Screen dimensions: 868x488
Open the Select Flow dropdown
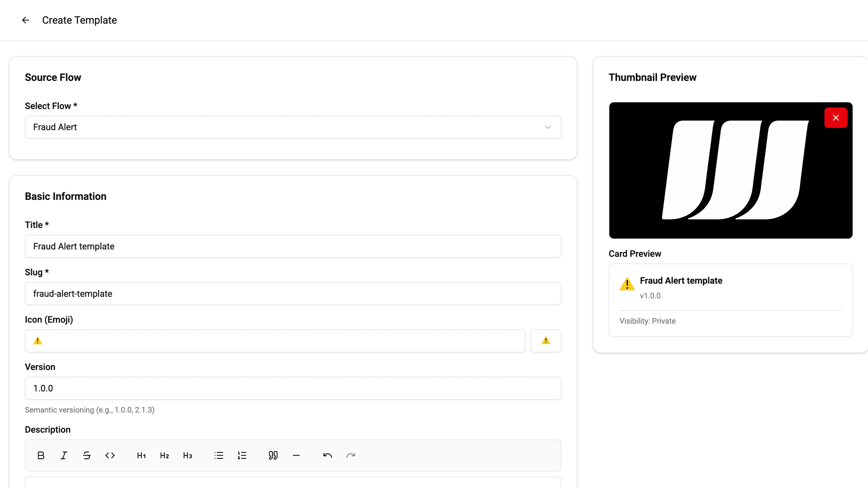pos(293,127)
